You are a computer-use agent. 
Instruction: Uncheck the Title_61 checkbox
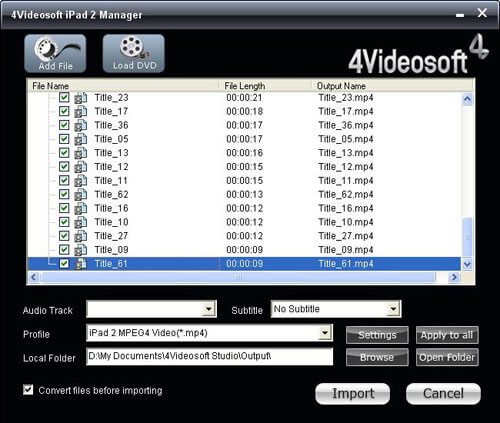[x=64, y=263]
